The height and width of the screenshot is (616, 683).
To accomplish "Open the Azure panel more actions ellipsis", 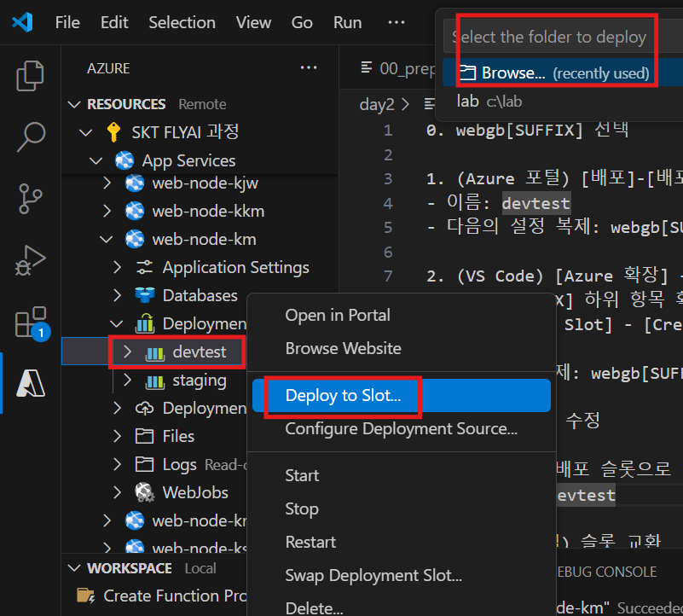I will click(x=309, y=67).
